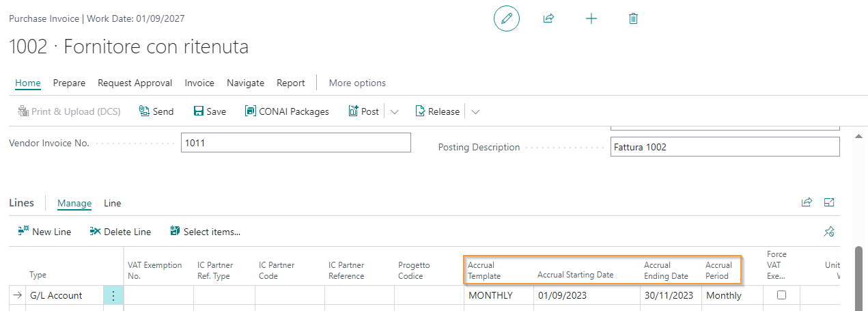Viewport: 868px width, 311px height.
Task: Click the Save action
Action: pos(210,111)
